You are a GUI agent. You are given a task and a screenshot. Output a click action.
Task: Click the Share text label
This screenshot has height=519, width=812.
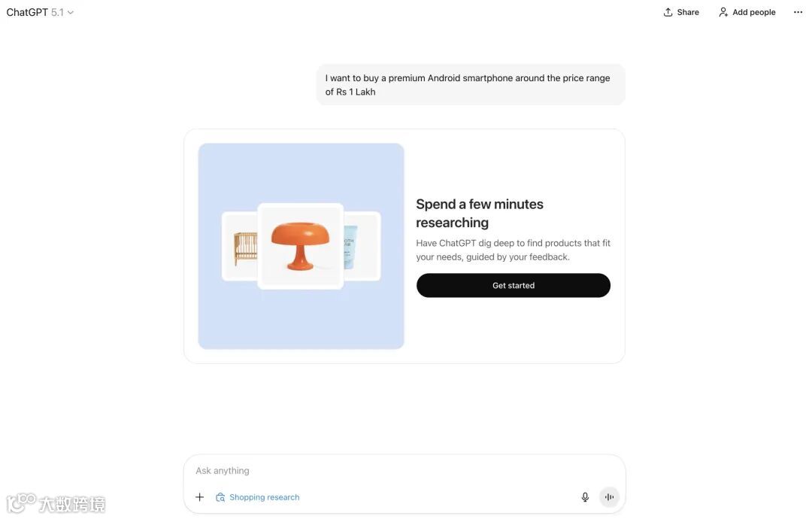688,12
